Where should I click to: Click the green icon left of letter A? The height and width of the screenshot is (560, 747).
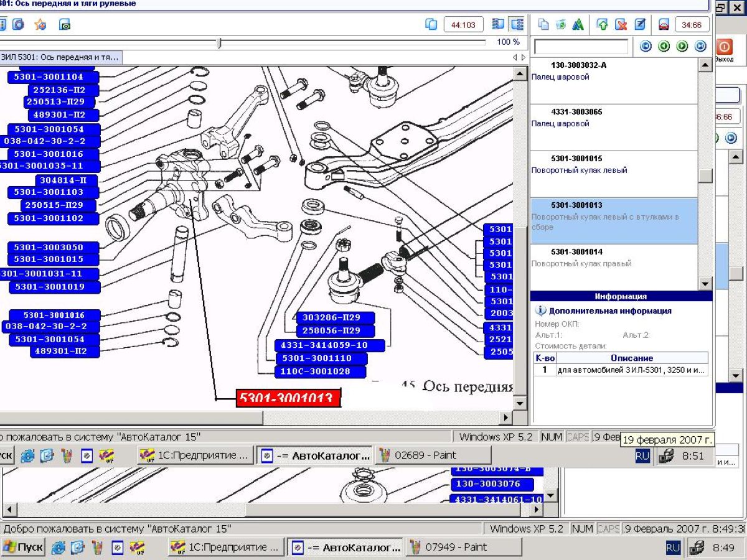(561, 25)
